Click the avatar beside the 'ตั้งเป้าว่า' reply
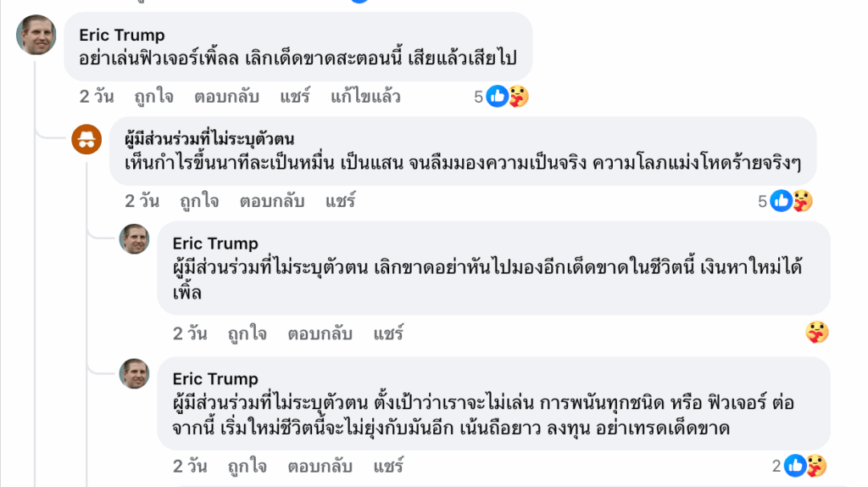This screenshot has height=487, width=868. (x=135, y=373)
